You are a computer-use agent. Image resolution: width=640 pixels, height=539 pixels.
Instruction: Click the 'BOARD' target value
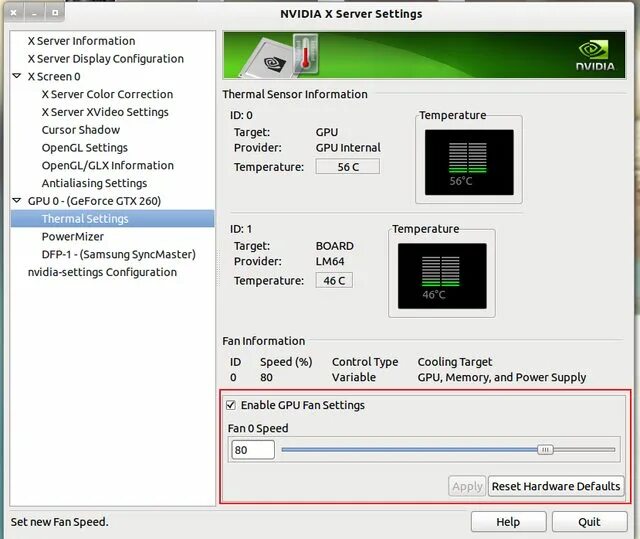[x=335, y=246]
